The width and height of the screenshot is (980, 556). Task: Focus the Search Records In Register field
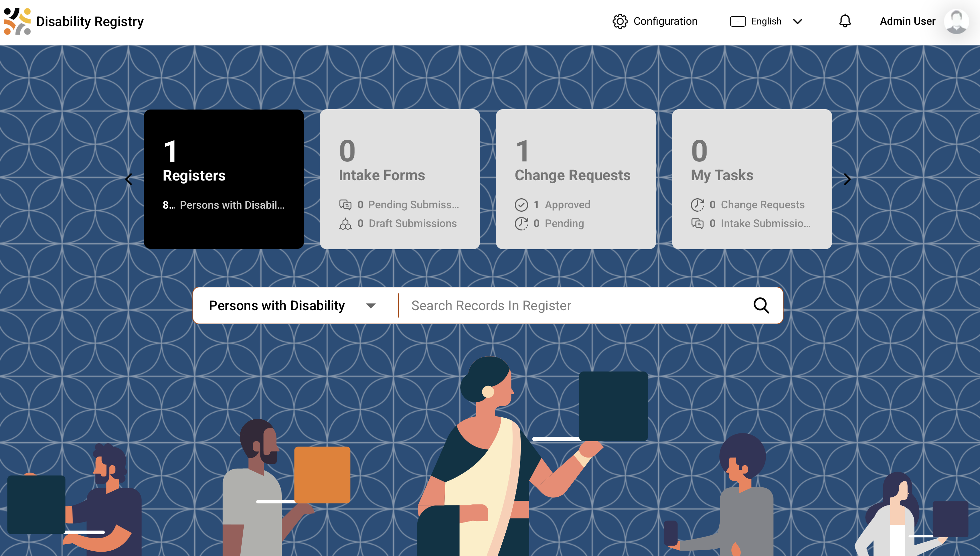coord(576,305)
